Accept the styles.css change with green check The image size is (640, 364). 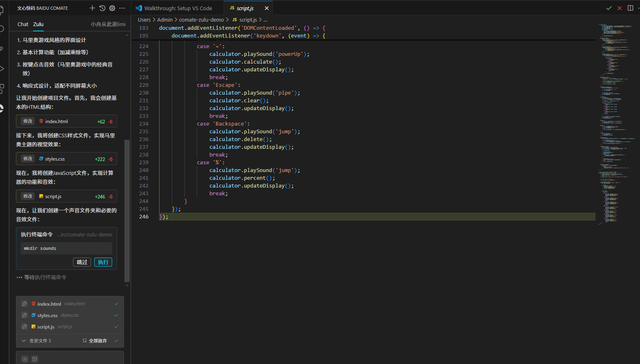pyautogui.click(x=116, y=315)
